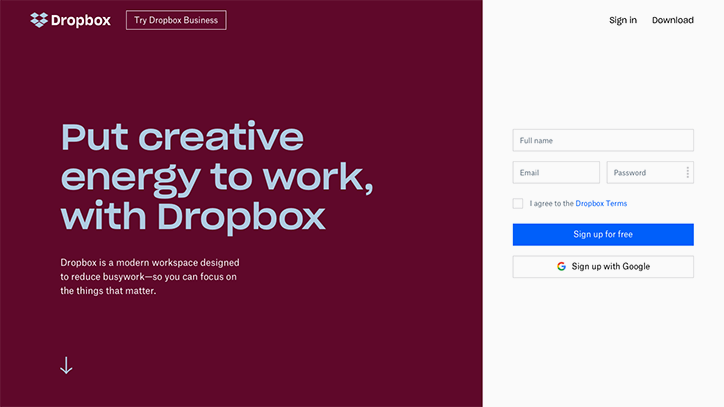Click the 'Dropbox is a modern workspace' paragraph
Image resolution: width=724 pixels, height=407 pixels.
pyautogui.click(x=150, y=276)
